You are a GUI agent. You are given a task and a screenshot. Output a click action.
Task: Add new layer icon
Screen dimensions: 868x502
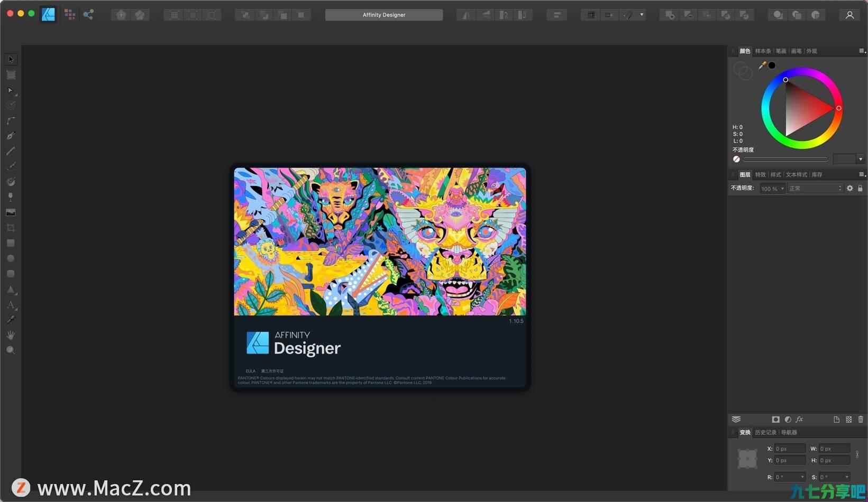point(836,420)
